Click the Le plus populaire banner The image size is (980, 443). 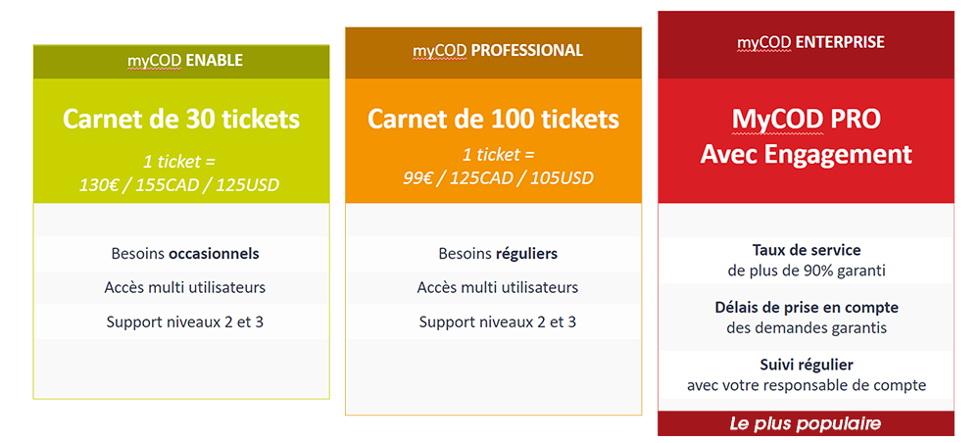806,423
